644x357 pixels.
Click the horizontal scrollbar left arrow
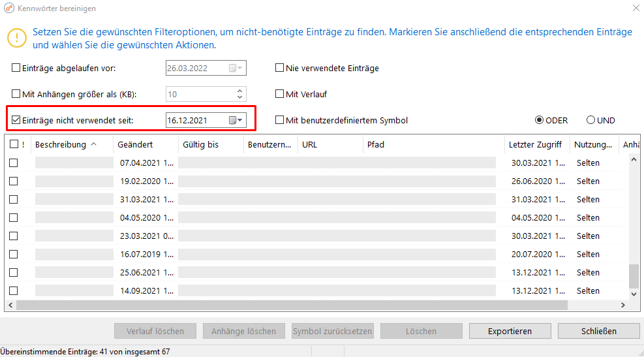click(10, 305)
